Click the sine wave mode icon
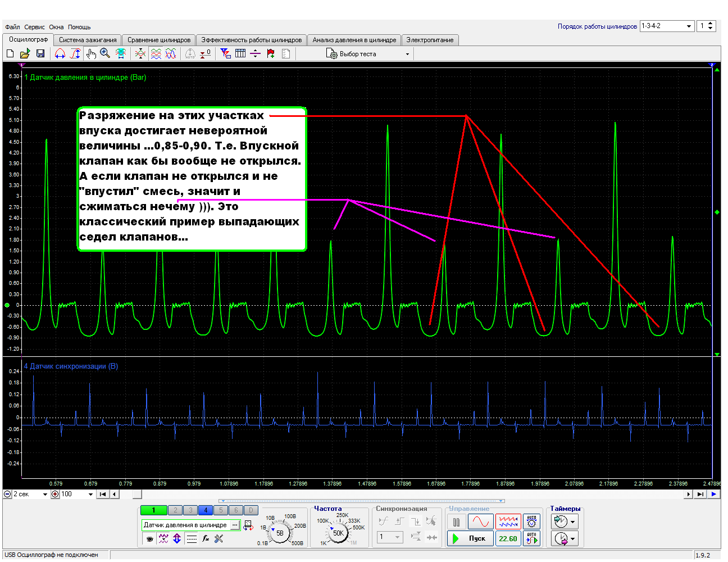Screen dimensions: 728x562 coord(481,522)
